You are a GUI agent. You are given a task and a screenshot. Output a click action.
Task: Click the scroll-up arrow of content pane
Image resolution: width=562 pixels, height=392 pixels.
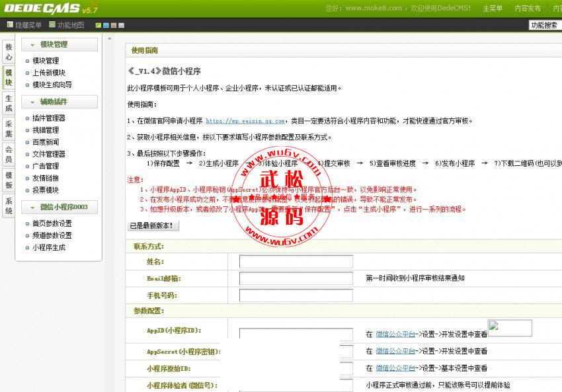(109, 38)
